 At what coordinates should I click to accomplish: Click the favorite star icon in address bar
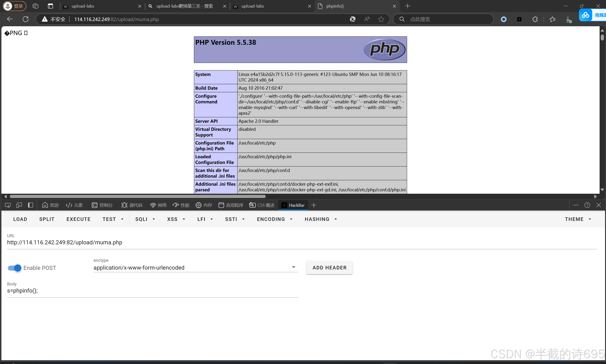click(381, 19)
